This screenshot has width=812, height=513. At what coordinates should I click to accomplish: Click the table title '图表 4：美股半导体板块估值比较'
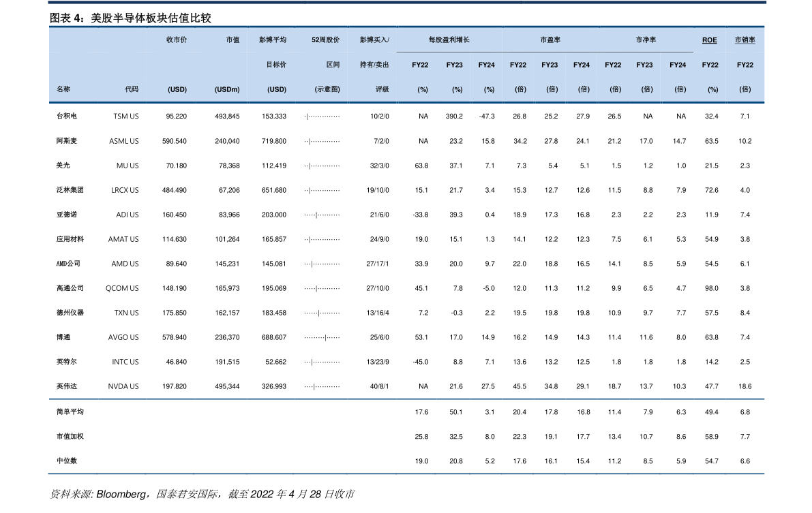[x=130, y=18]
